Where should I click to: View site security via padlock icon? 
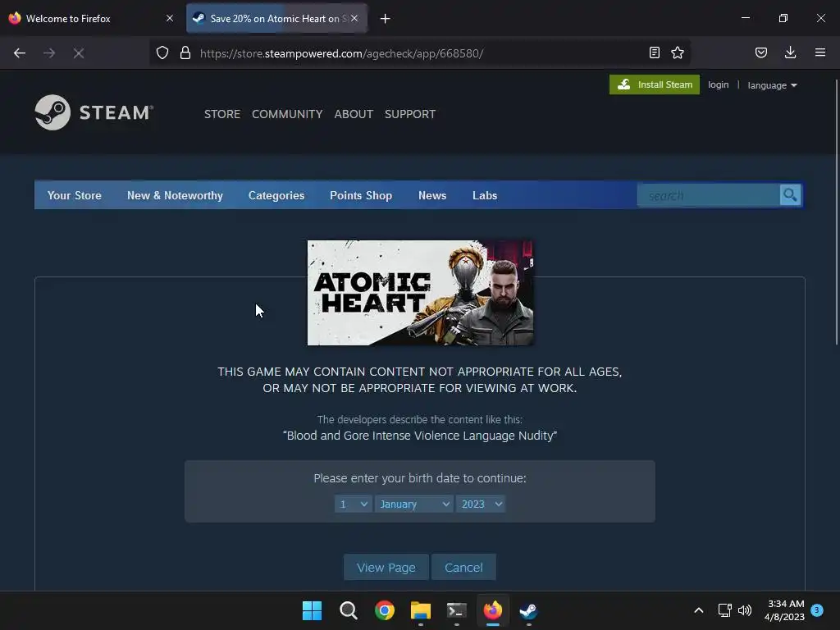point(185,53)
